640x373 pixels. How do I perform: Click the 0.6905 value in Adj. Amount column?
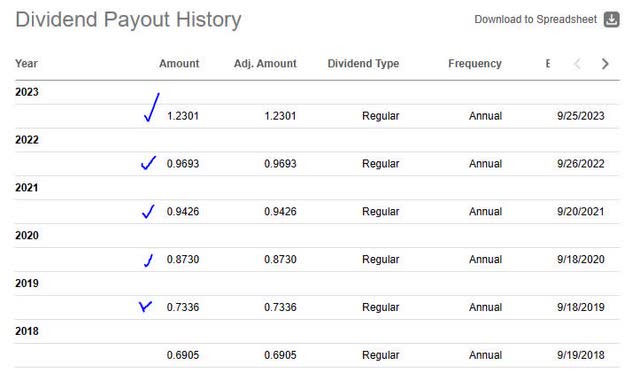[x=280, y=355]
